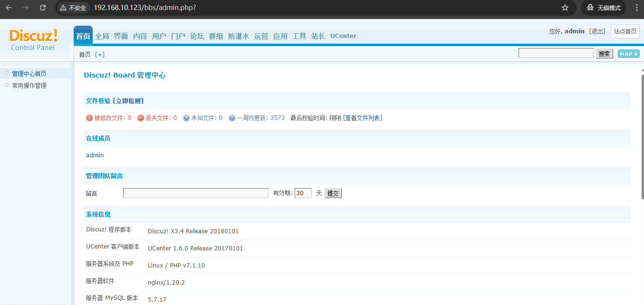Image resolution: width=644 pixels, height=305 pixels.
Task: Select the 论坛 tab
Action: pos(197,36)
